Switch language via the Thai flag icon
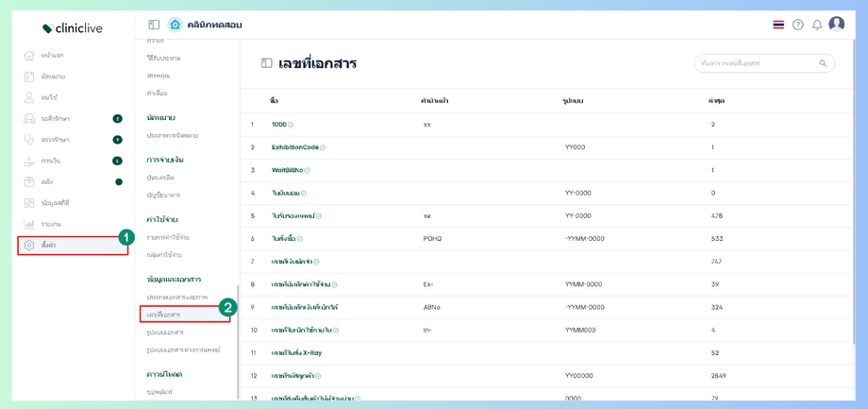Image resolution: width=868 pixels, height=409 pixels. [x=778, y=25]
